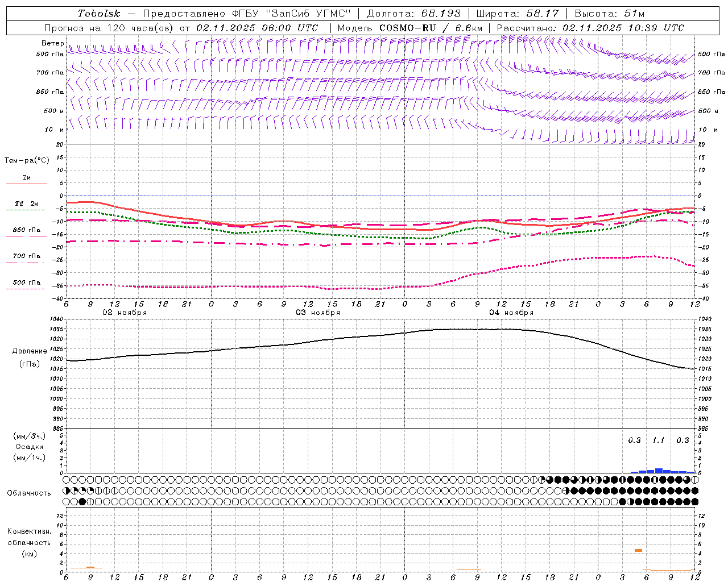728x582 pixels.
Task: Click the 500 гПа temperature legend entry
Action: point(27,282)
